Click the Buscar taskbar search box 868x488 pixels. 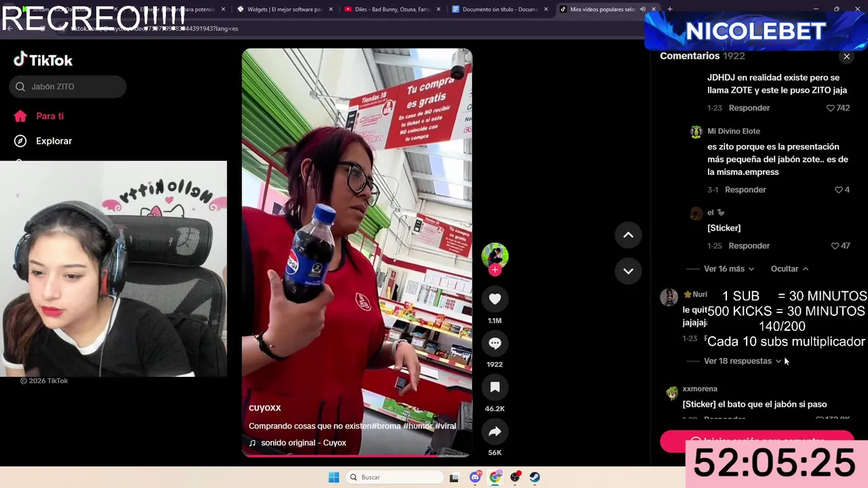[x=395, y=477]
